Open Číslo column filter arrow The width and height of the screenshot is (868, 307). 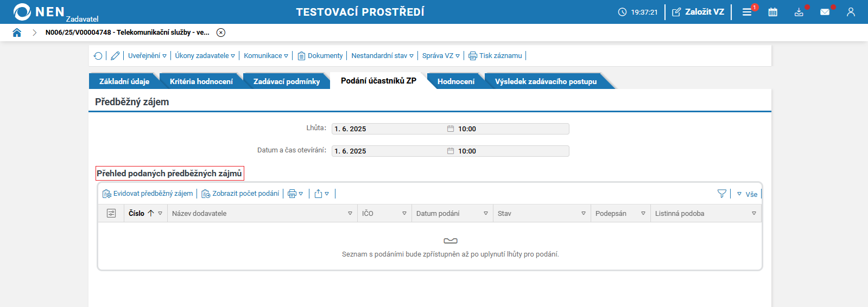[x=160, y=214]
